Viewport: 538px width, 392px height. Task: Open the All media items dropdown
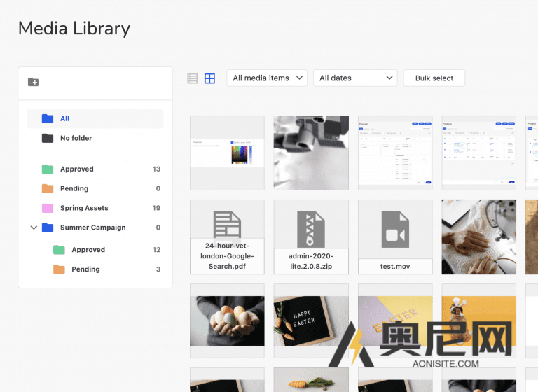click(267, 78)
